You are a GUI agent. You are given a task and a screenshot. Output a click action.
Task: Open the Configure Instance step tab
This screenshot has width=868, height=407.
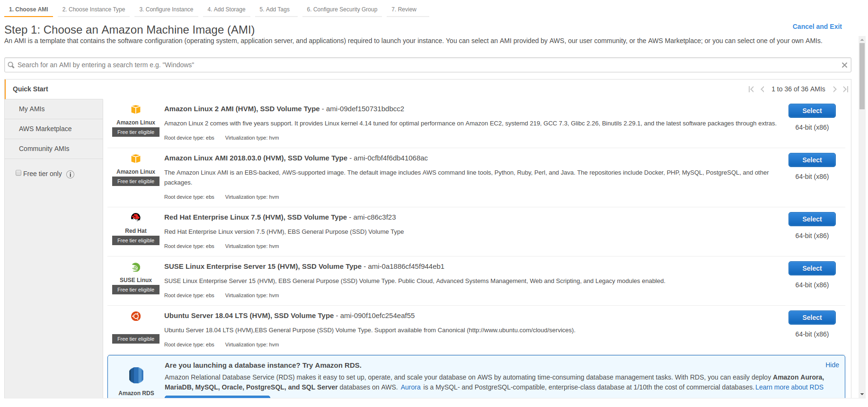point(166,9)
